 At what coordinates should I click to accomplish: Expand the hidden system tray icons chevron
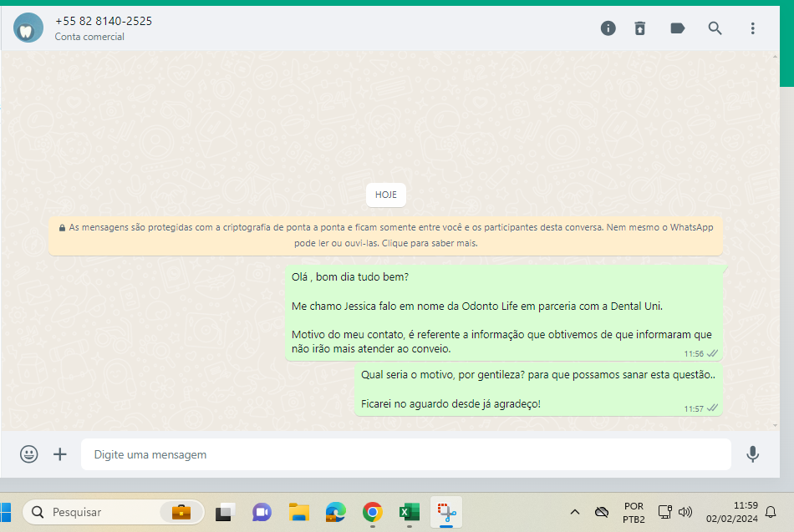pyautogui.click(x=575, y=512)
